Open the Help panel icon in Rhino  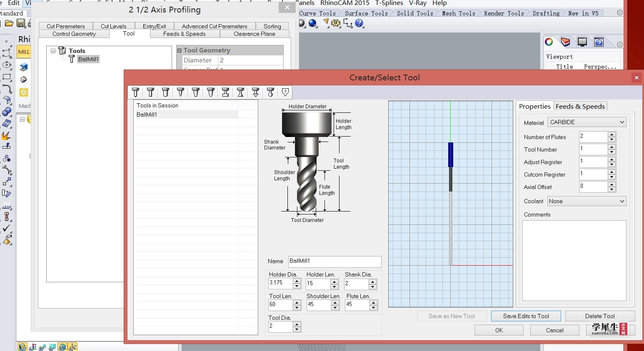(599, 42)
